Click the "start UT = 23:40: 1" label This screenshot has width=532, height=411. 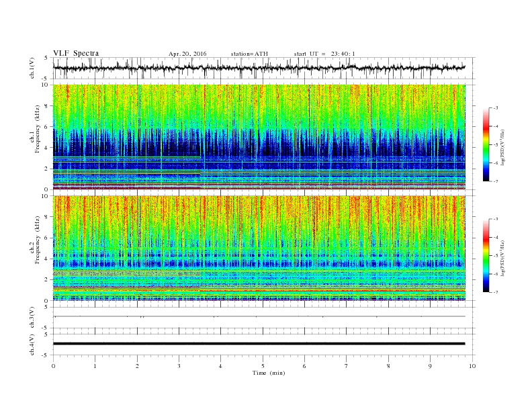[324, 54]
